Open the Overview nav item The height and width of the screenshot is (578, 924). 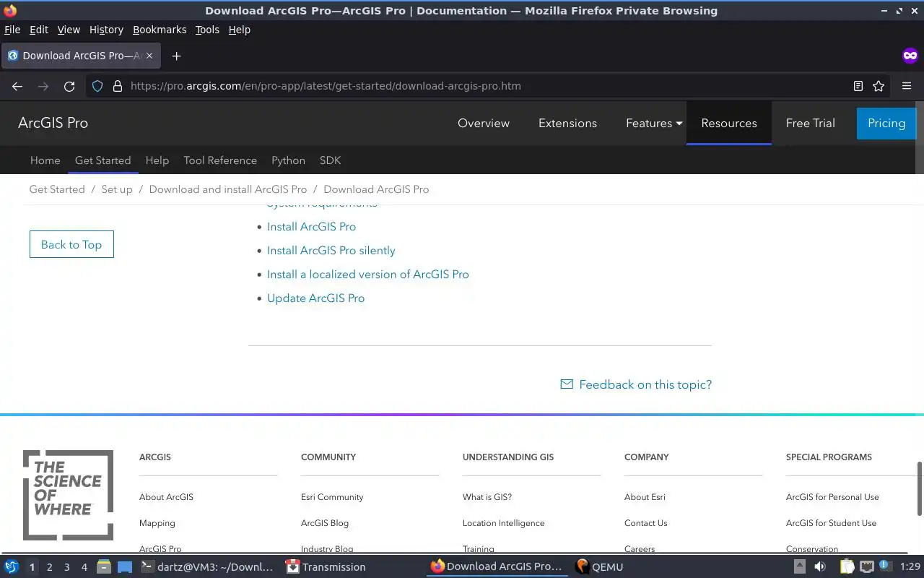point(484,124)
